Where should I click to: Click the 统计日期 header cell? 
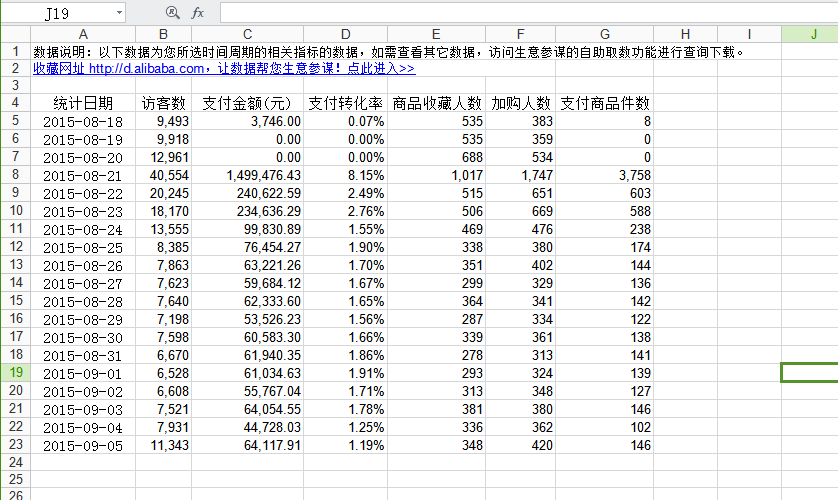point(83,103)
